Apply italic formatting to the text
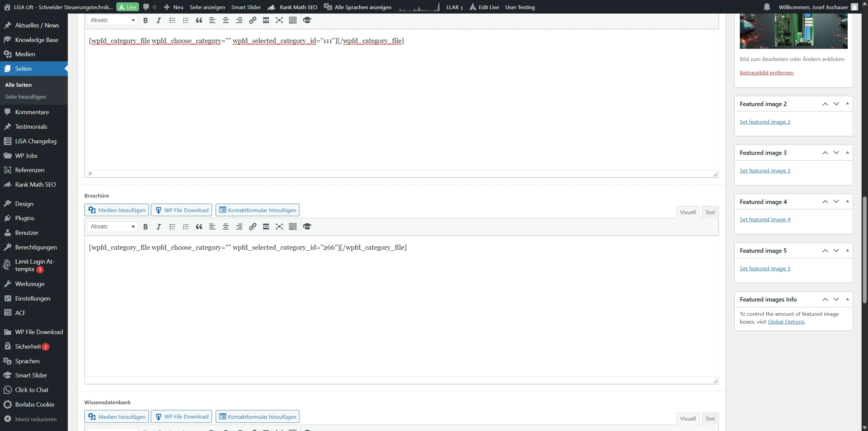868x431 pixels. pos(158,226)
